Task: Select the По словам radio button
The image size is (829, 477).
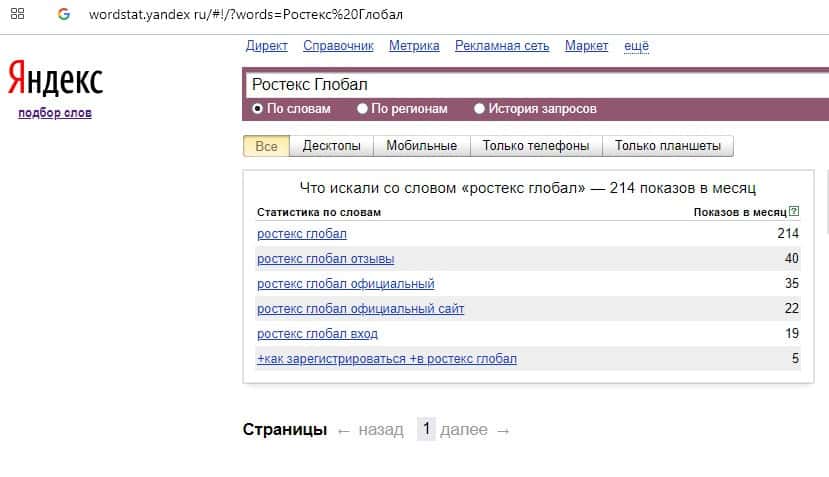Action: pos(257,108)
